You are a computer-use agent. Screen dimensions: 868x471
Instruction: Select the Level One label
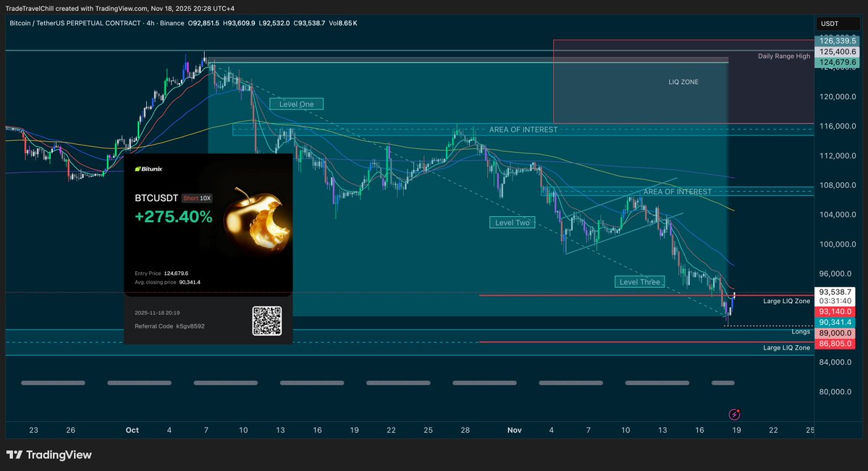296,104
